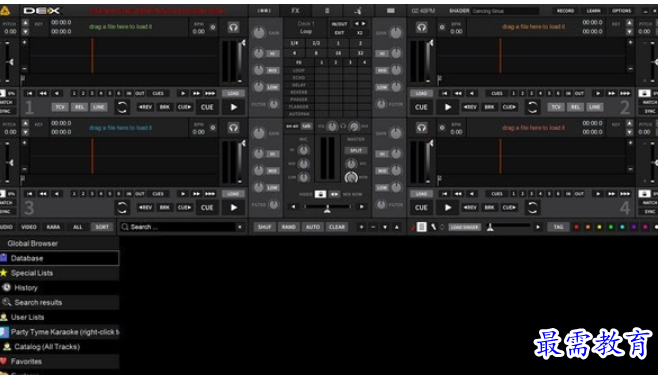Click the AUTO button

pos(313,227)
